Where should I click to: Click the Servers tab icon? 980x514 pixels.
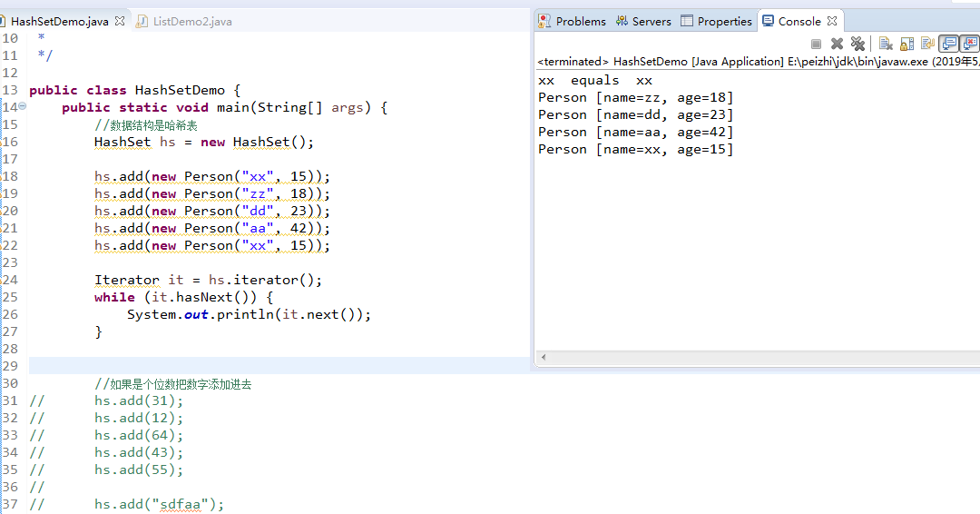(x=622, y=21)
